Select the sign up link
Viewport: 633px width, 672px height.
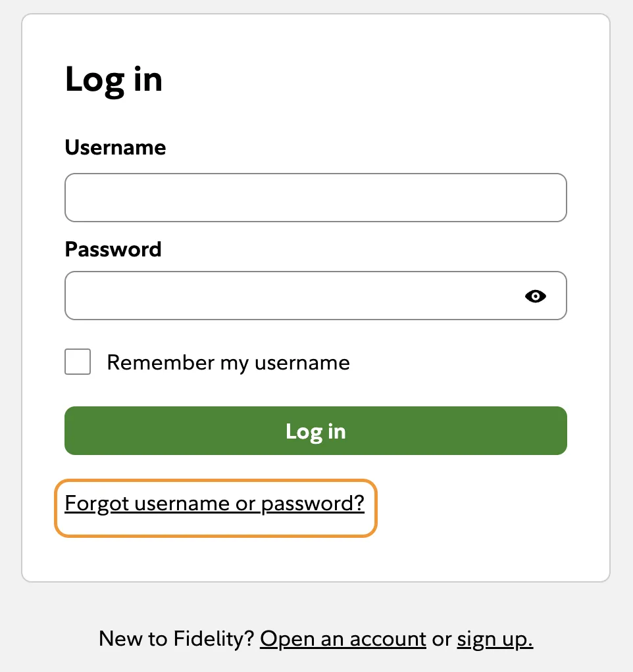(494, 638)
